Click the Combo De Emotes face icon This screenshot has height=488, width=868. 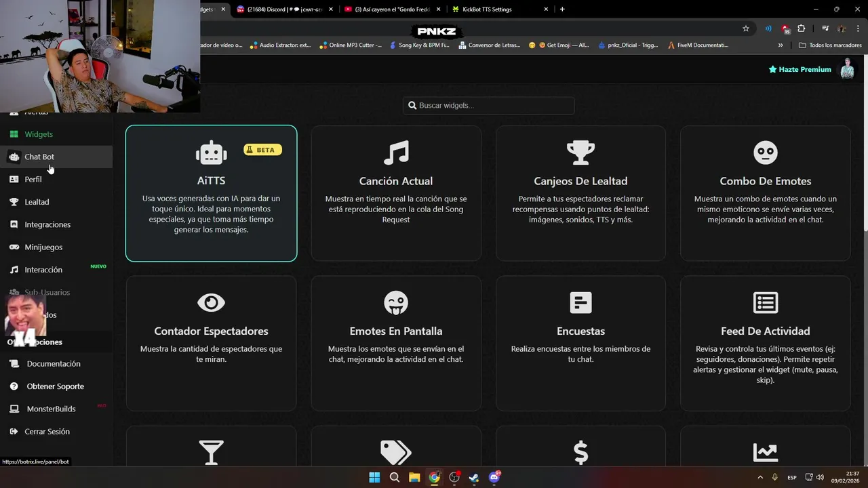click(x=766, y=152)
